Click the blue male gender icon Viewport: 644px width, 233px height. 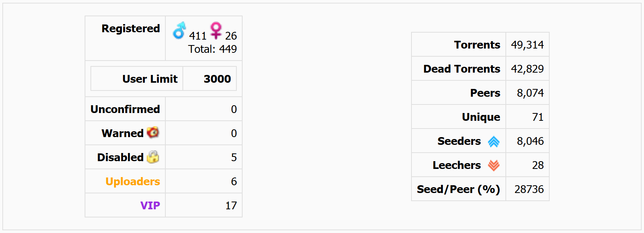(179, 30)
